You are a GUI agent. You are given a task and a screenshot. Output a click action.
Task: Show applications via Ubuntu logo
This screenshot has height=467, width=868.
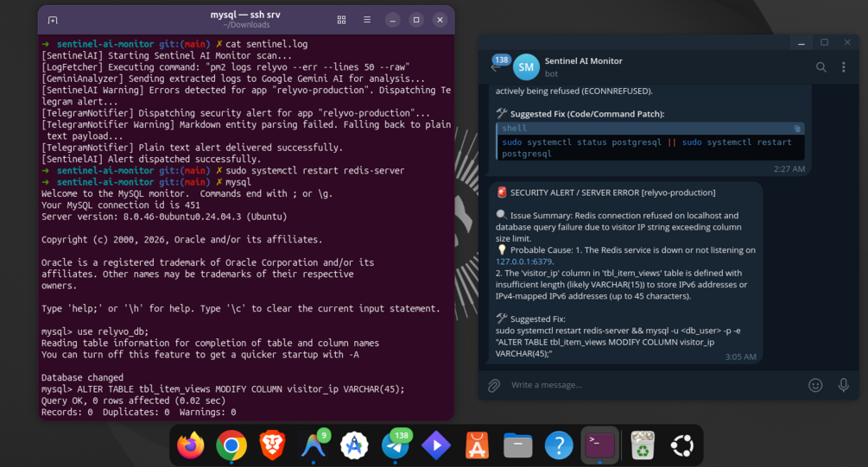[682, 445]
